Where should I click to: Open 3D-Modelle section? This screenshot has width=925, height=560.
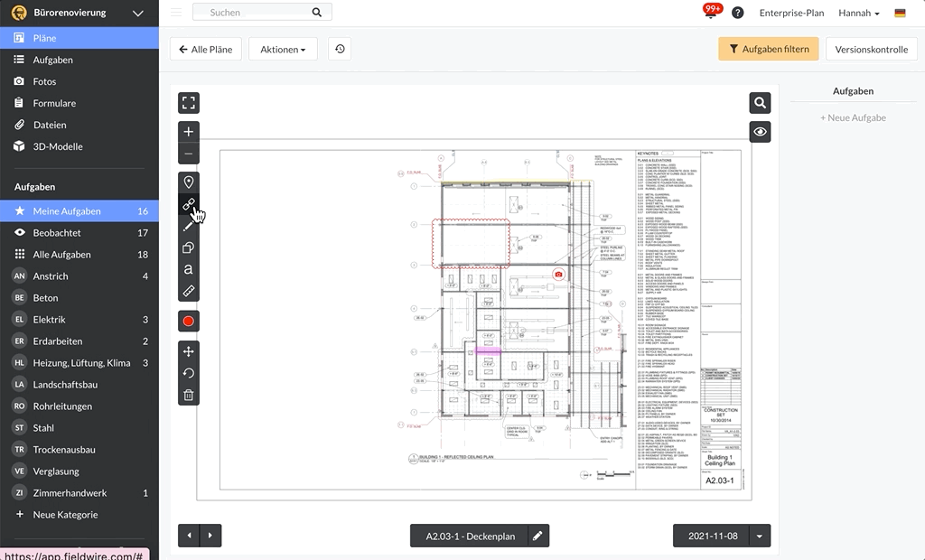[x=79, y=146]
